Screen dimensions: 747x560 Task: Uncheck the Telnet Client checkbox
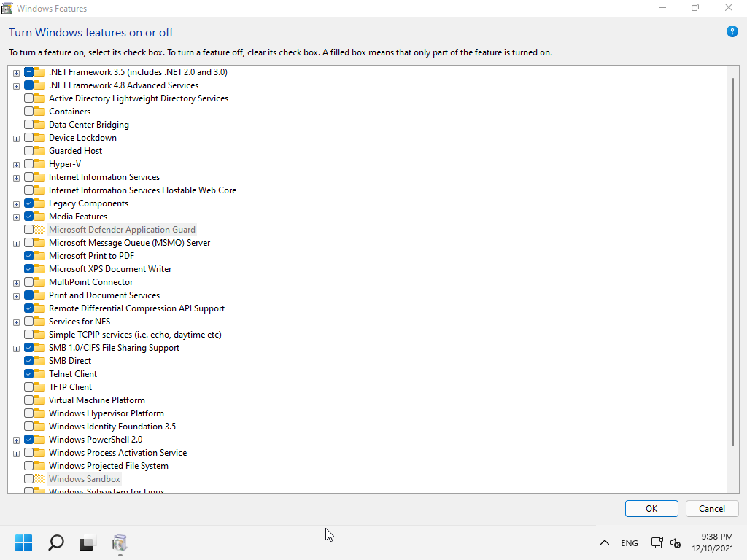(29, 374)
